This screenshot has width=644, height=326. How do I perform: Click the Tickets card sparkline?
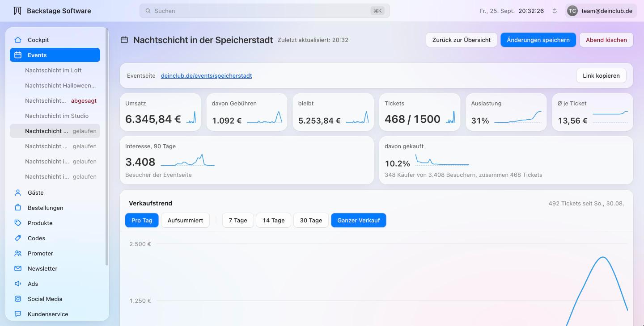[x=450, y=117]
